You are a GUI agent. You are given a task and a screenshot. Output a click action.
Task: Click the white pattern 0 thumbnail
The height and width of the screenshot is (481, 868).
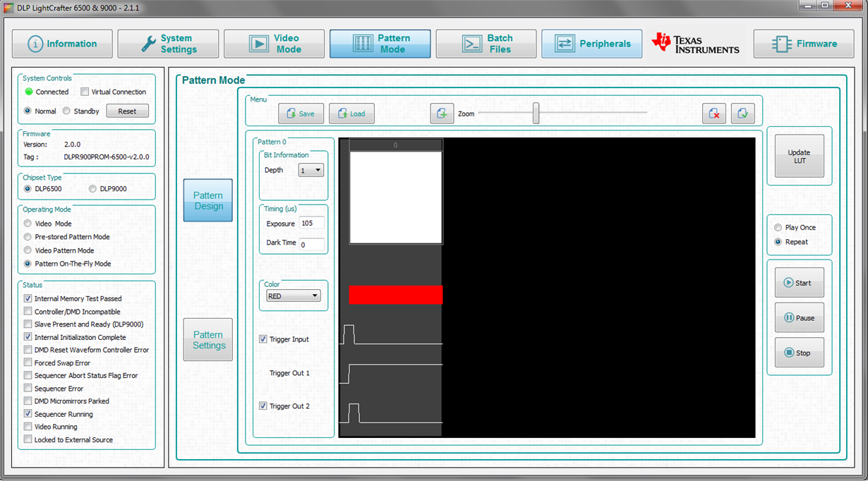pos(396,197)
